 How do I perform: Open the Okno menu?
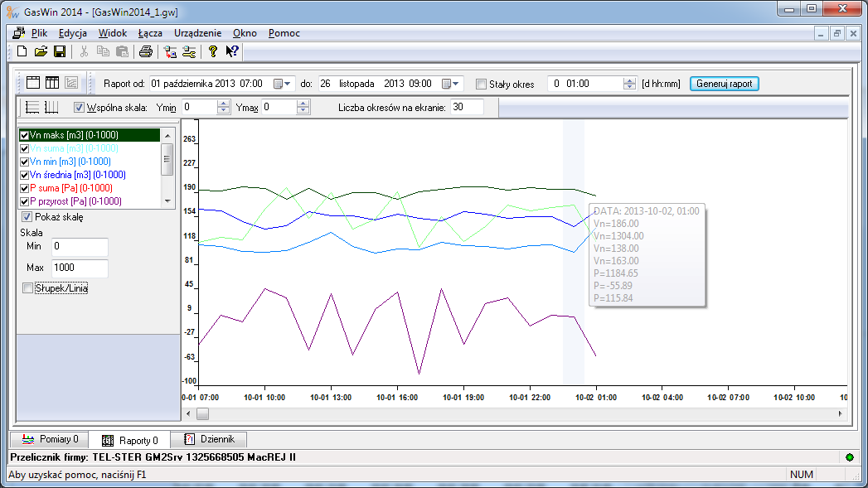(245, 33)
